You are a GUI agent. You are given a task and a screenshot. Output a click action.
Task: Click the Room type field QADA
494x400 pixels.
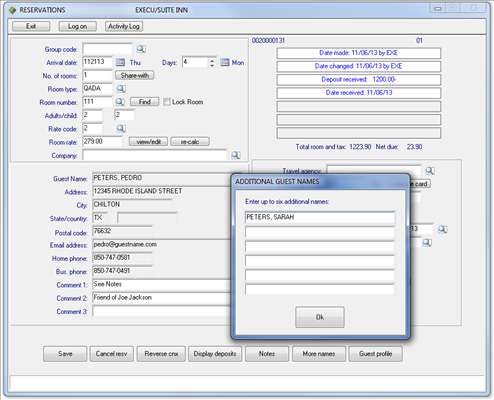coord(97,89)
